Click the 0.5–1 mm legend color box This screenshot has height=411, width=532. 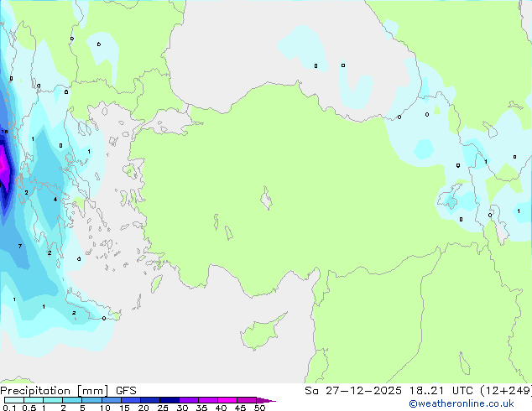click(x=34, y=400)
